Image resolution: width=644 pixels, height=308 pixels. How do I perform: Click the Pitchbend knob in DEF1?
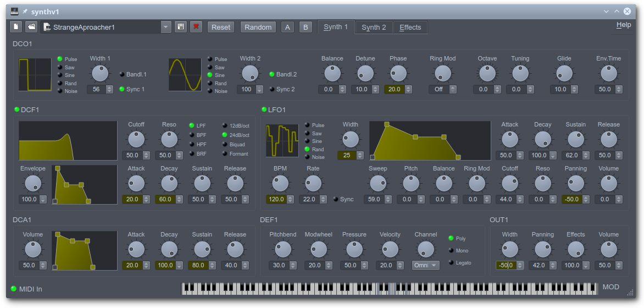pos(283,249)
